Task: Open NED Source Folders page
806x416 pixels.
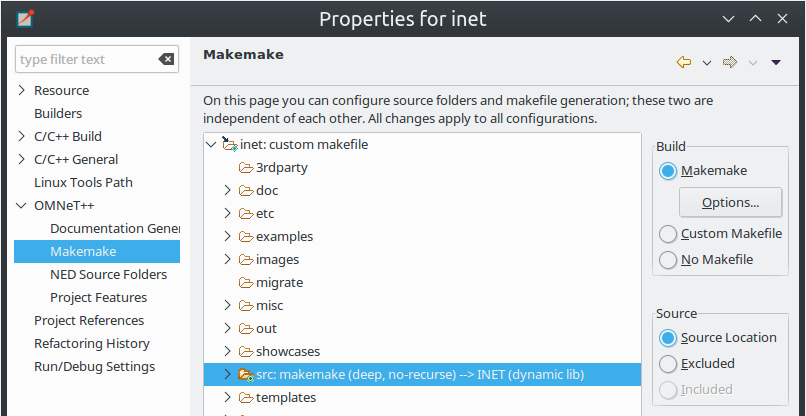Action: [x=108, y=275]
